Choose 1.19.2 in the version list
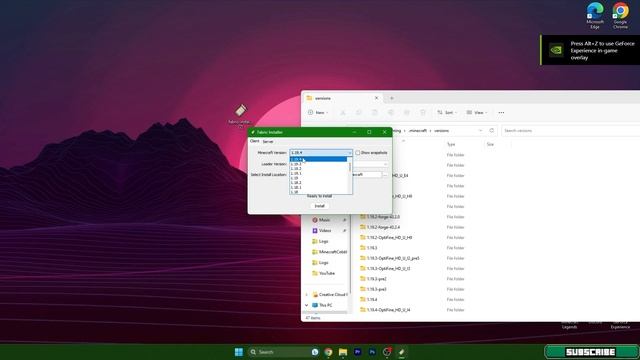Image resolution: width=640 pixels, height=360 pixels. (318, 169)
